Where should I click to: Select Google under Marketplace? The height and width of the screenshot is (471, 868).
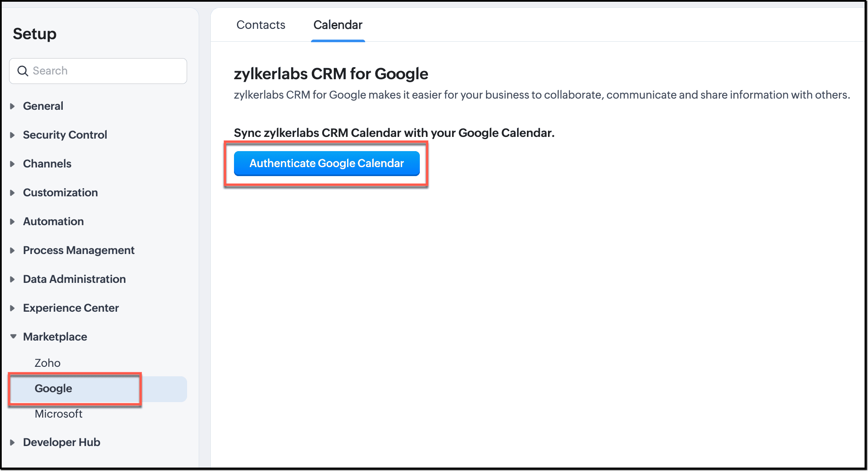[98, 389]
